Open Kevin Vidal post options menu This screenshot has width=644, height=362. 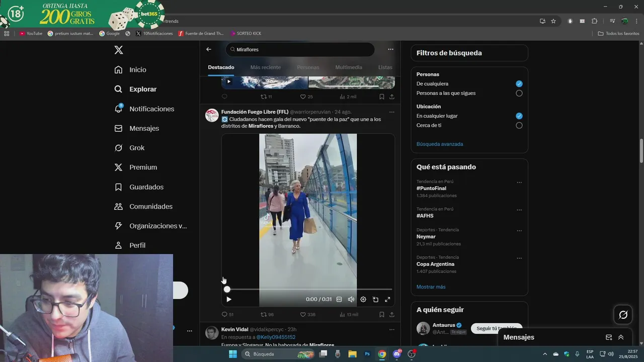[x=391, y=329]
